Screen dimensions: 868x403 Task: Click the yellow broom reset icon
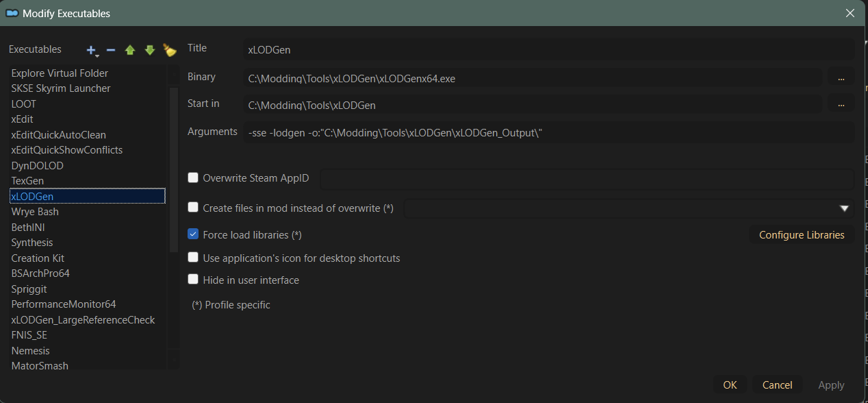169,50
